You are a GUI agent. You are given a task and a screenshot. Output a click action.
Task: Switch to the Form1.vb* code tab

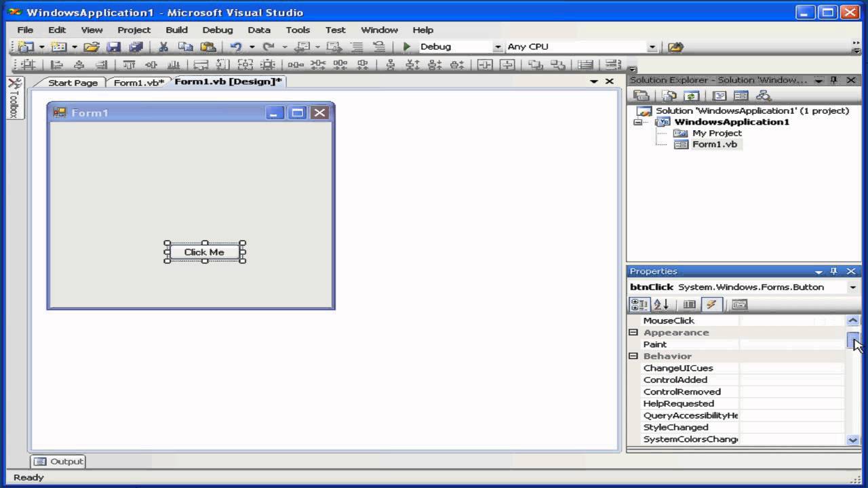tap(138, 83)
